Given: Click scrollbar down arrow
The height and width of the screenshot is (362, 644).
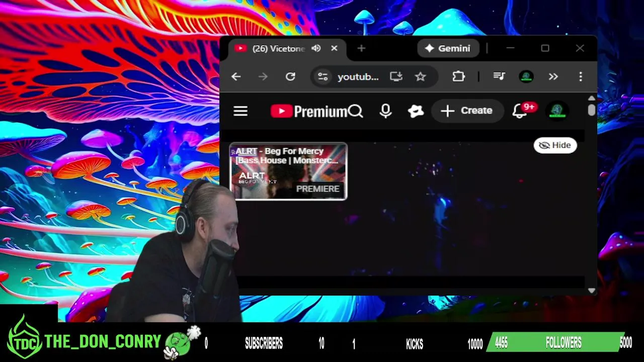Looking at the screenshot, I should (x=591, y=291).
